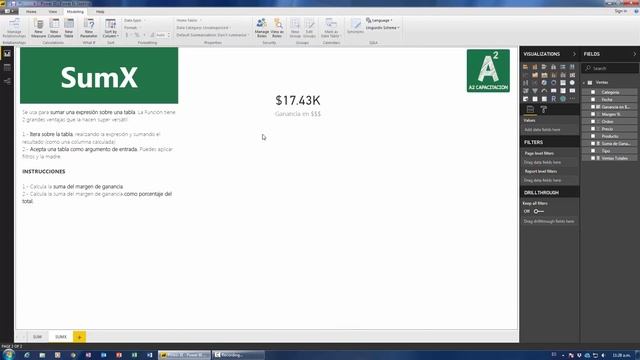Click Mark as Date Table button

pos(331,28)
